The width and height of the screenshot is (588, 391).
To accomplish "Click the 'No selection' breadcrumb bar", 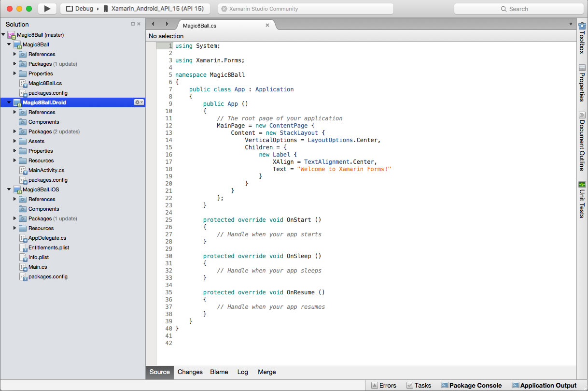I will pyautogui.click(x=361, y=36).
